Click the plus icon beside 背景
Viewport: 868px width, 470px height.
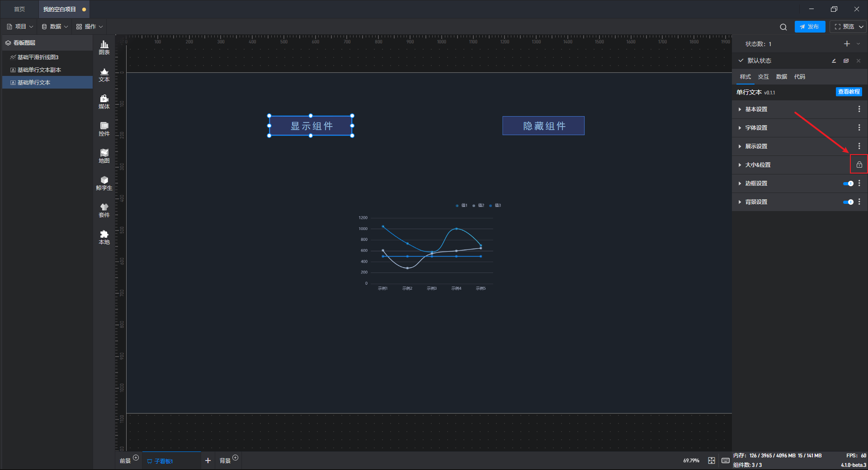click(x=235, y=458)
